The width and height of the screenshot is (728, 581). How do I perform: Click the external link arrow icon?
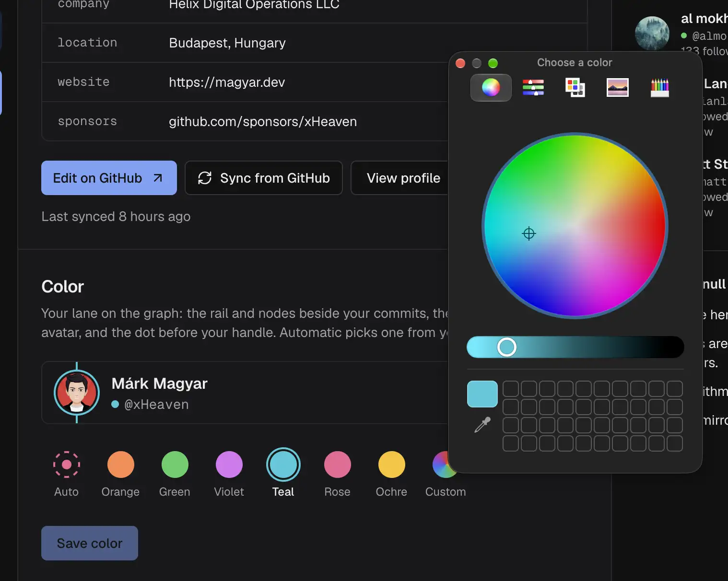pos(158,178)
